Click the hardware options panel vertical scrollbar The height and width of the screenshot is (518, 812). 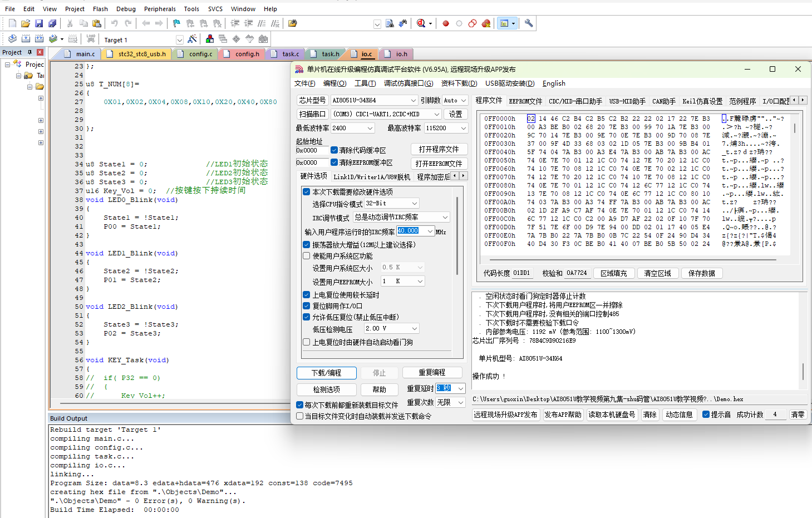tap(457, 236)
